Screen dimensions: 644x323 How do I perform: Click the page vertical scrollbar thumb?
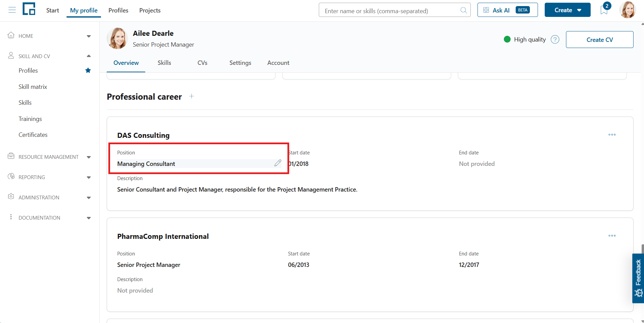(642, 249)
